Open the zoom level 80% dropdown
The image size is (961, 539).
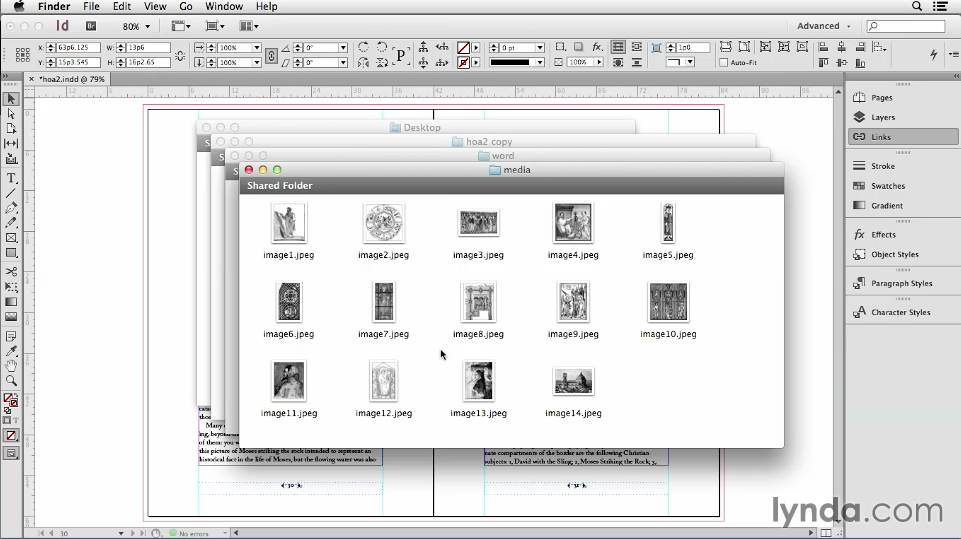[148, 26]
